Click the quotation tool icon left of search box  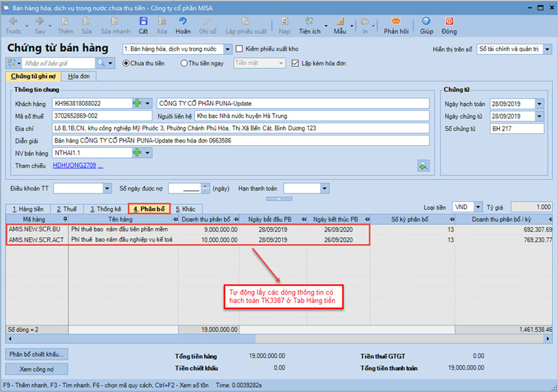(12, 63)
